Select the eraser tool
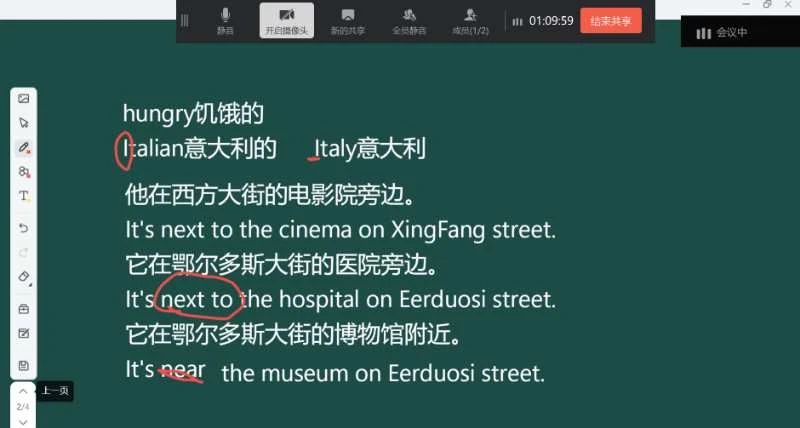Image resolution: width=800 pixels, height=428 pixels. click(24, 277)
